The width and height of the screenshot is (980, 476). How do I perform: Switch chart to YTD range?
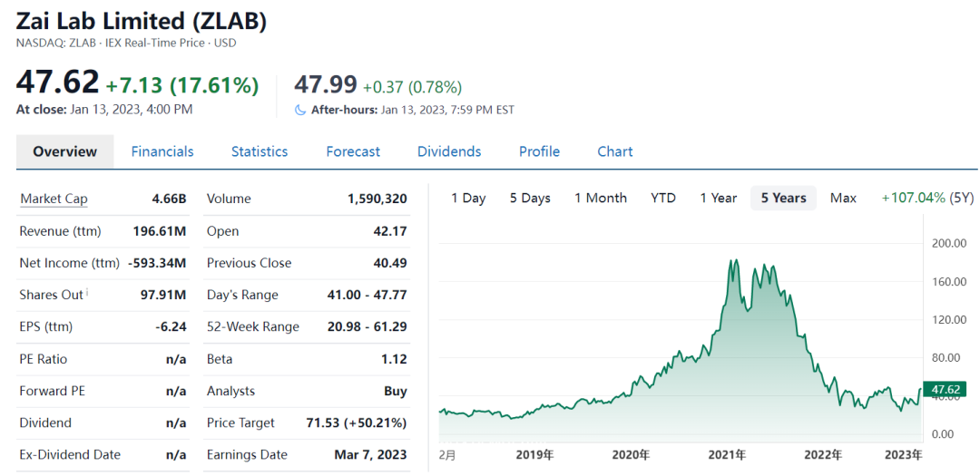663,198
